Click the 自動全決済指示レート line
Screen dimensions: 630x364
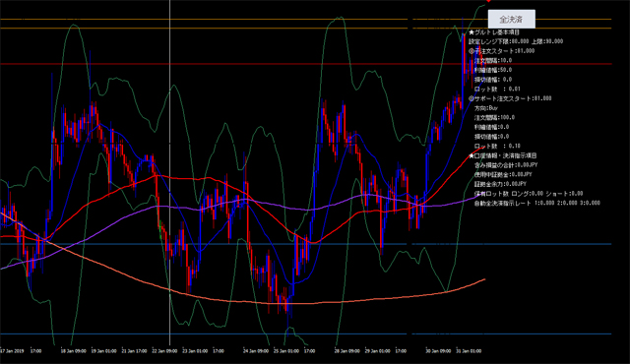pyautogui.click(x=537, y=203)
